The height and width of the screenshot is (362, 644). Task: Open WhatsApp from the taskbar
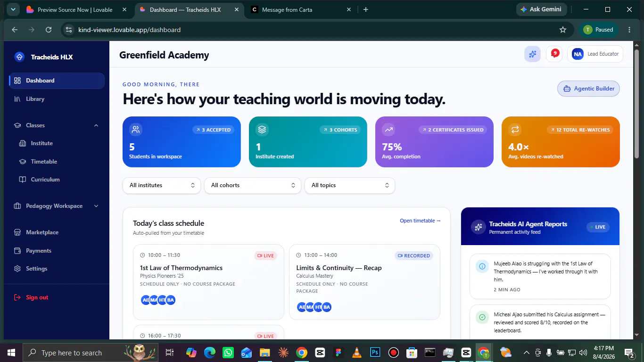click(228, 352)
